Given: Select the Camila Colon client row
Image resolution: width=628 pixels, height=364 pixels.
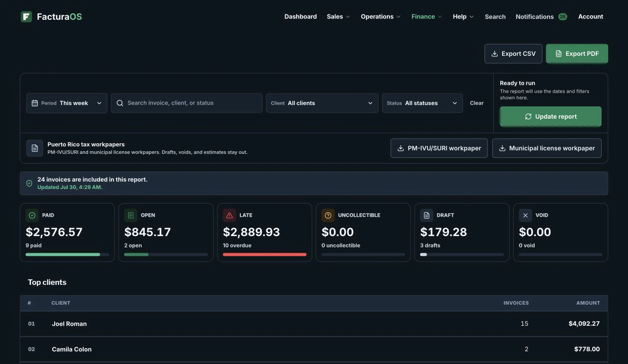Looking at the screenshot, I should click(x=314, y=349).
